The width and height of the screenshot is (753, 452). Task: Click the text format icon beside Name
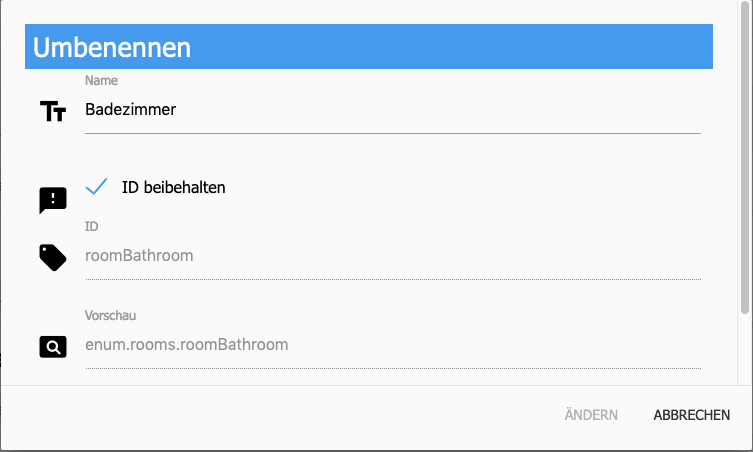[52, 112]
